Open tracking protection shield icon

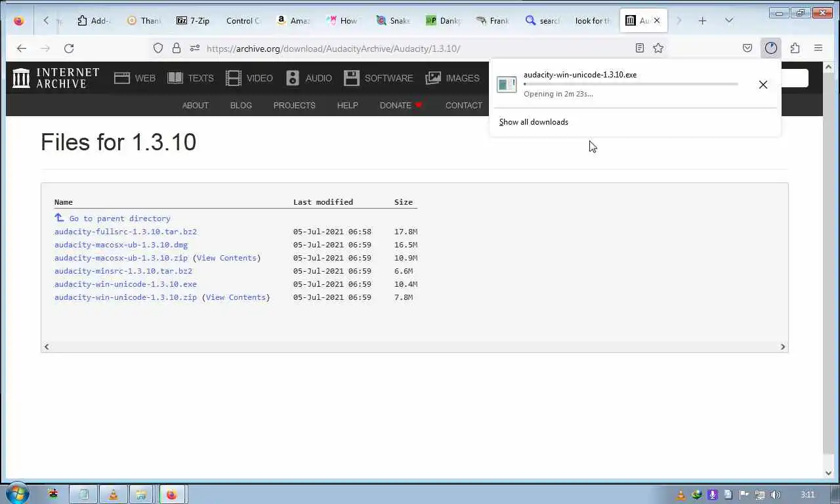(x=158, y=48)
